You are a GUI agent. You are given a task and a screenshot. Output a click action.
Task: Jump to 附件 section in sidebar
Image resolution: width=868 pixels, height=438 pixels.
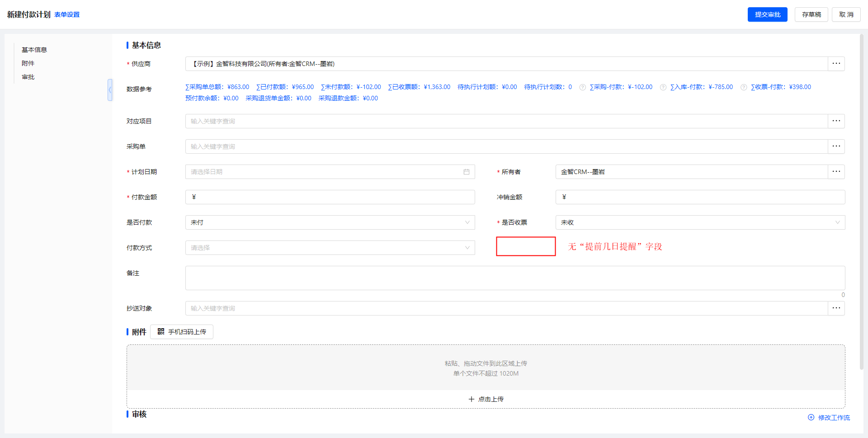point(28,63)
